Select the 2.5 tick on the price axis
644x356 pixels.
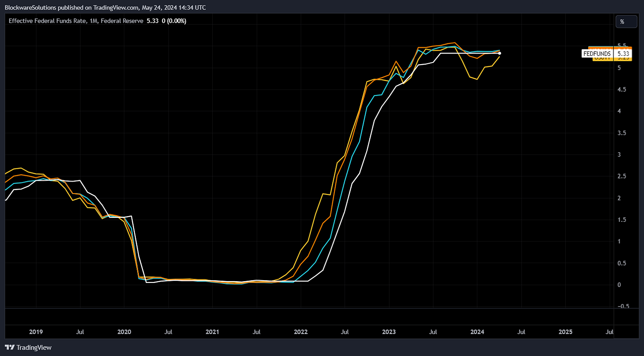[623, 176]
